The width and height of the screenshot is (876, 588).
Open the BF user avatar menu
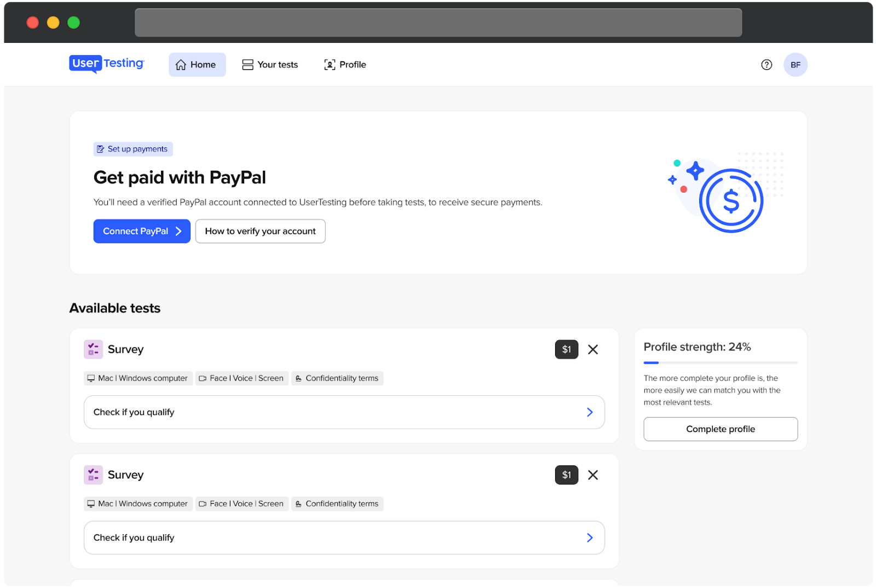[x=795, y=65]
